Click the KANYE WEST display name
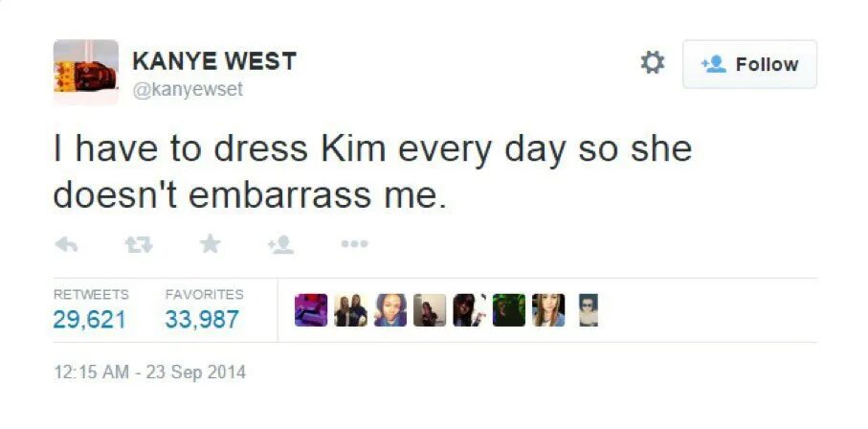Screen dimensions: 868x429 pos(214,61)
